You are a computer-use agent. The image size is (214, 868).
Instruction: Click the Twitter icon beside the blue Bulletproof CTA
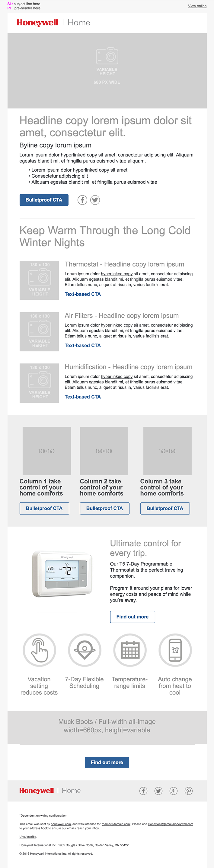pyautogui.click(x=95, y=200)
